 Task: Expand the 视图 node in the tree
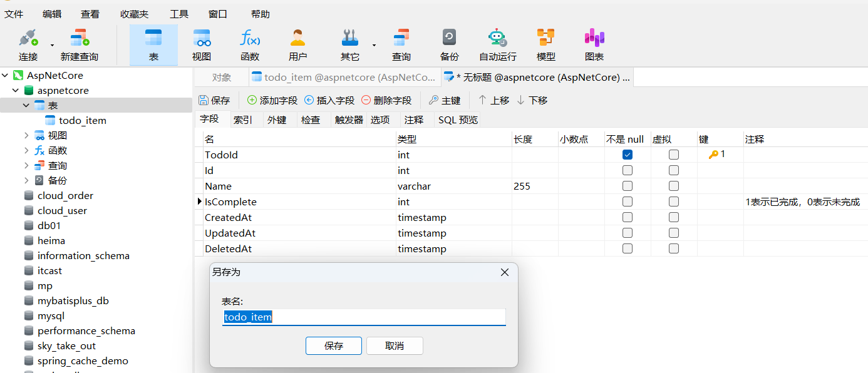point(26,135)
